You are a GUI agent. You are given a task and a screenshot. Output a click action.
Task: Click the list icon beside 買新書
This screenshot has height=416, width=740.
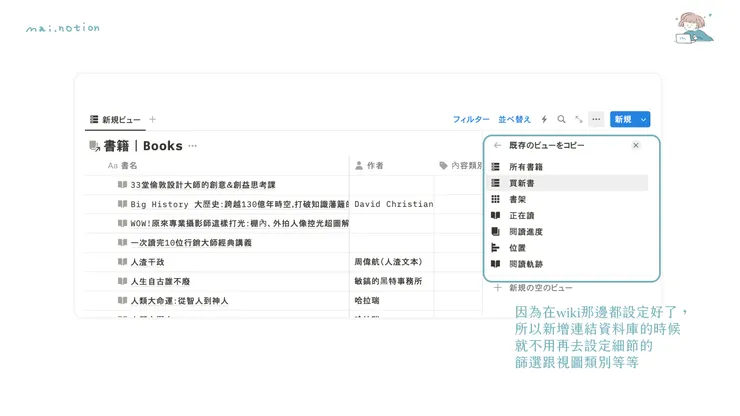pyautogui.click(x=496, y=183)
